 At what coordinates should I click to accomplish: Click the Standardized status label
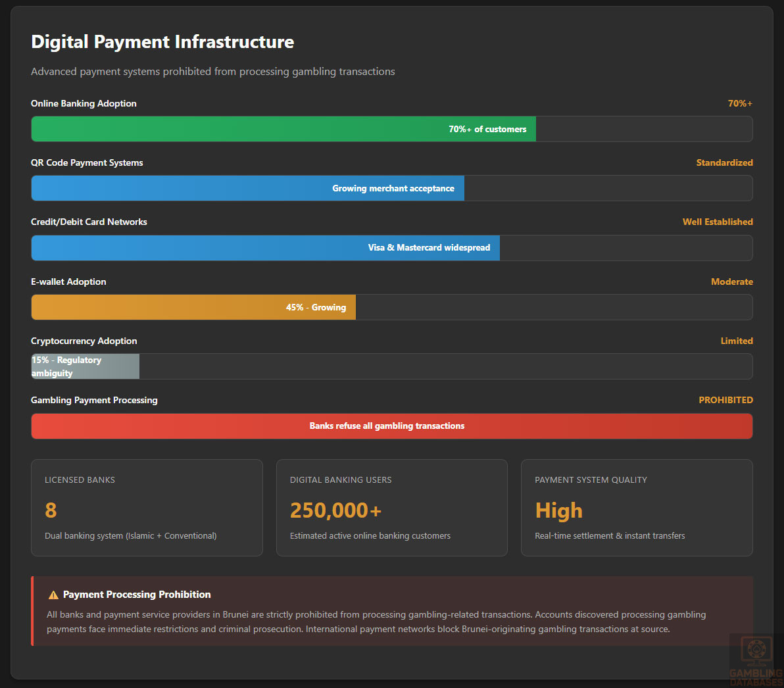(x=724, y=162)
